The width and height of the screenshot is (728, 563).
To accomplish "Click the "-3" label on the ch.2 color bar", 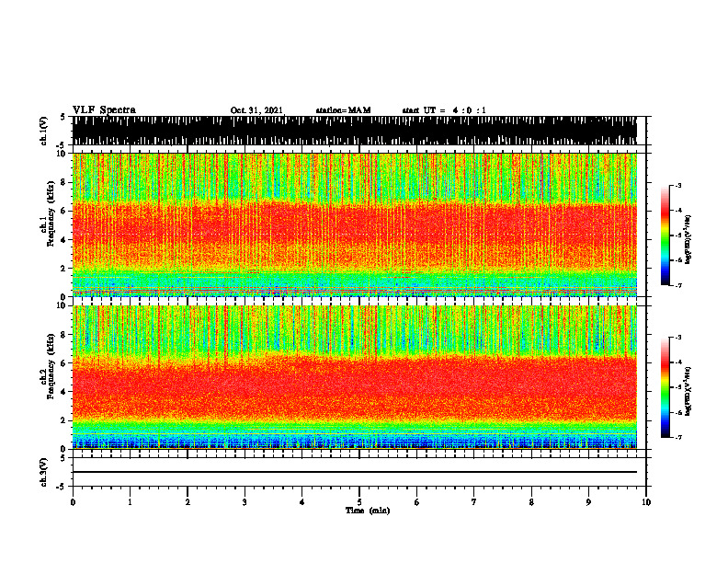I will coord(678,338).
